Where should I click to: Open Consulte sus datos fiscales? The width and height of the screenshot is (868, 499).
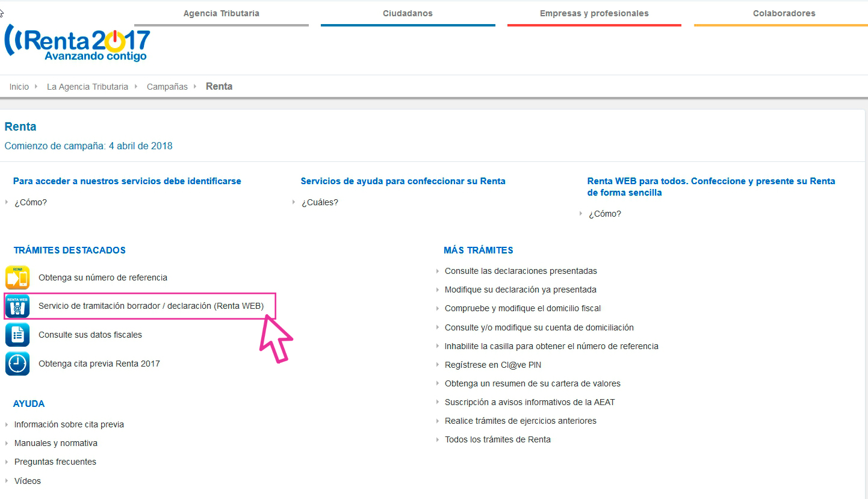[x=90, y=335]
